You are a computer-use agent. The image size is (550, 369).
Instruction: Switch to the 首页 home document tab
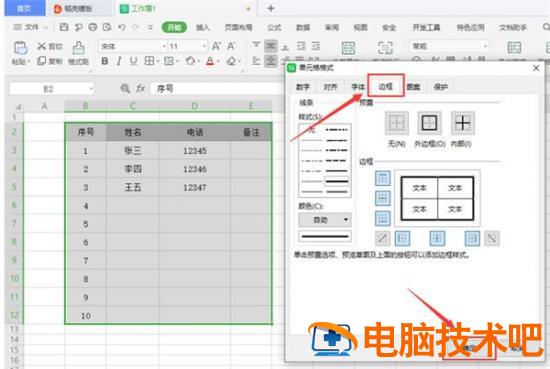(25, 8)
